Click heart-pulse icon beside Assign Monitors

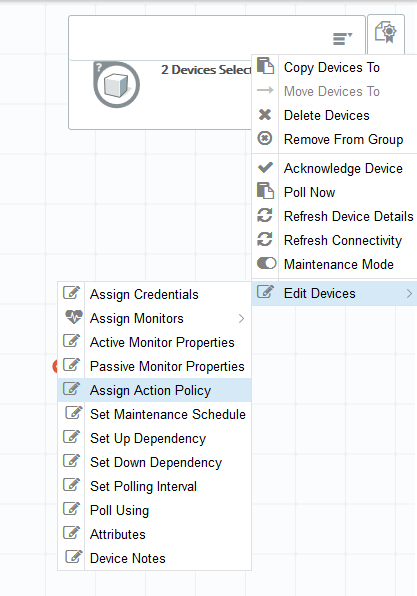point(74,316)
